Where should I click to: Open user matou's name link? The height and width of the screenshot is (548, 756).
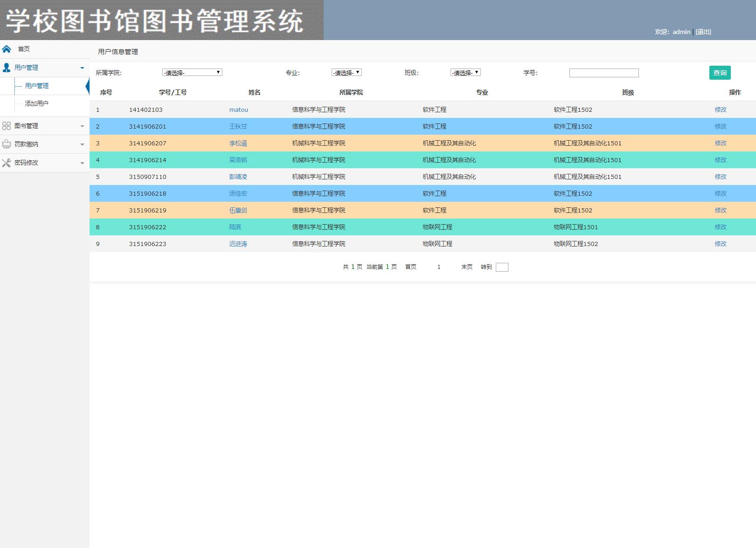(238, 110)
